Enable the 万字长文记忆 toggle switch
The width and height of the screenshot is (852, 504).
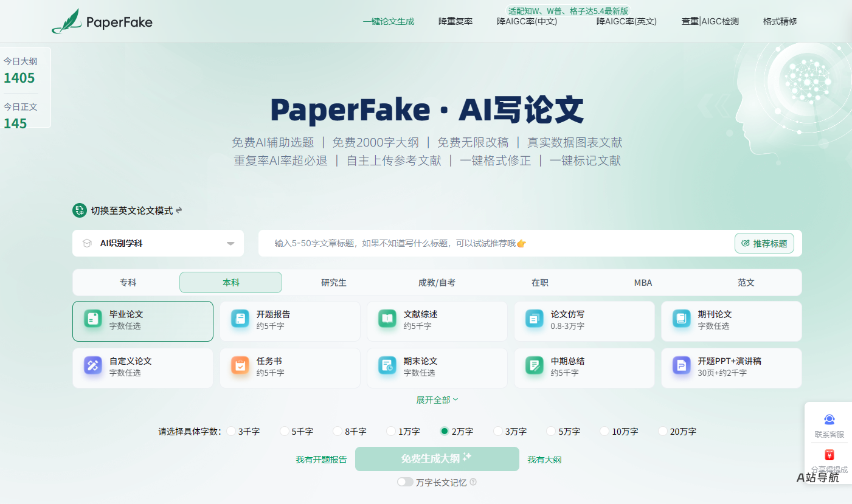405,482
